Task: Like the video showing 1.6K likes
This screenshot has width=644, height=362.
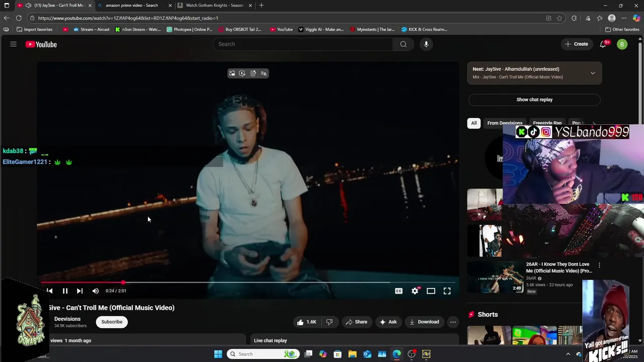Action: [x=307, y=322]
